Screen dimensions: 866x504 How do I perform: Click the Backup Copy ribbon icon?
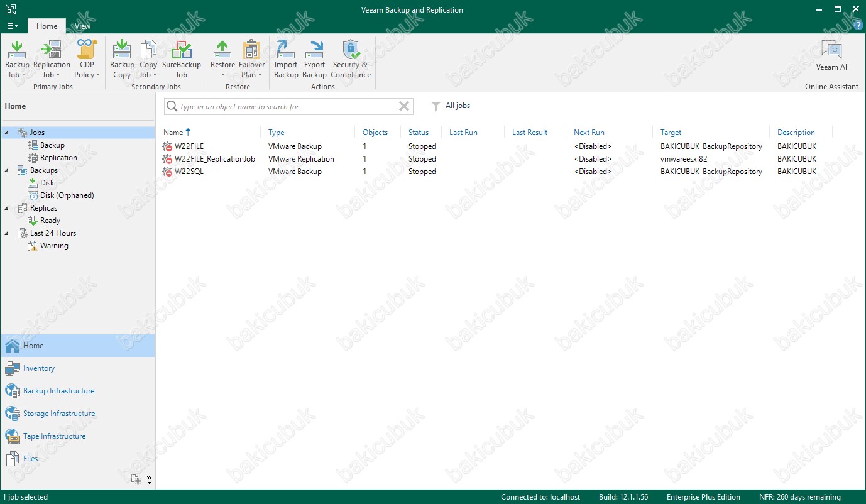click(122, 49)
